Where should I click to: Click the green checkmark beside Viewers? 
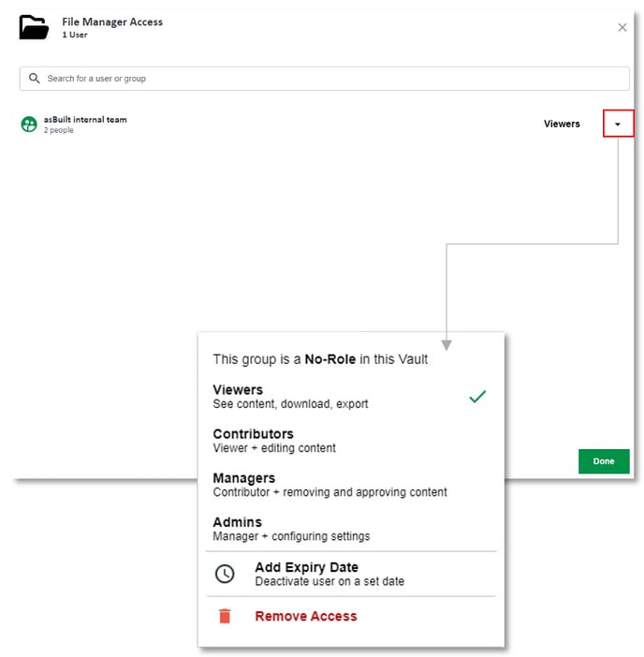point(477,397)
